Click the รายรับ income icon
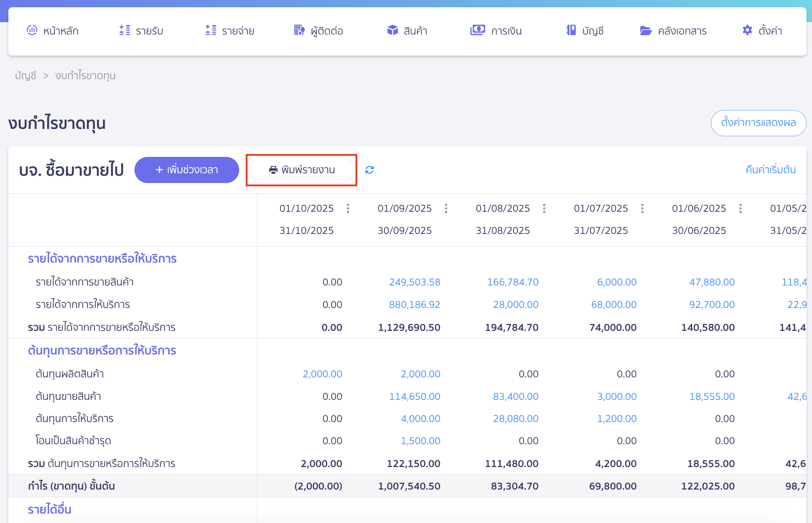Viewport: 812px width, 523px height. tap(125, 30)
